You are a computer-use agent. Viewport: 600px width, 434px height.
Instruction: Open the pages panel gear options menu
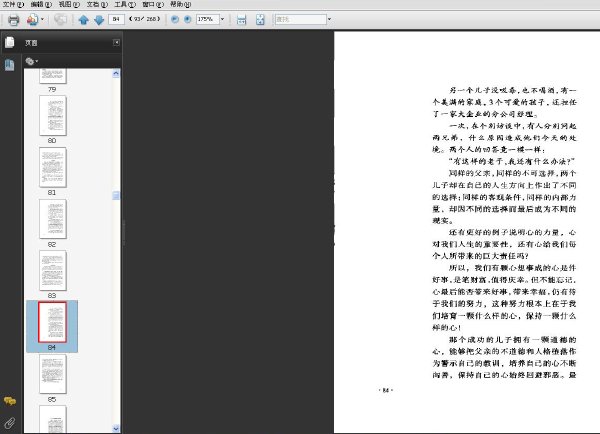31,61
